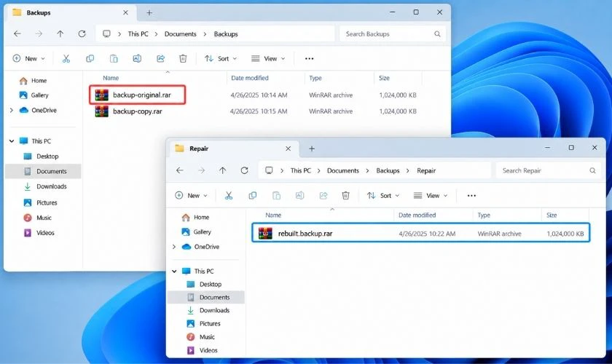Refresh the Backups window
Screen dimensions: 612x364
[82, 34]
